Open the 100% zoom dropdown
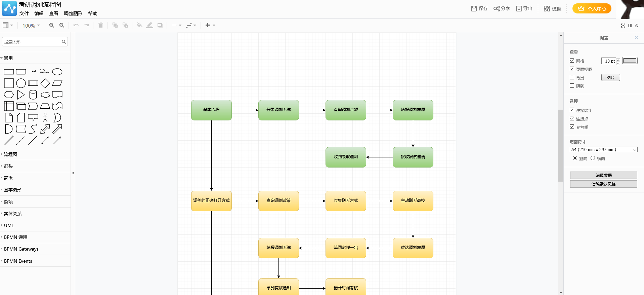This screenshot has width=644, height=295. pyautogui.click(x=31, y=26)
